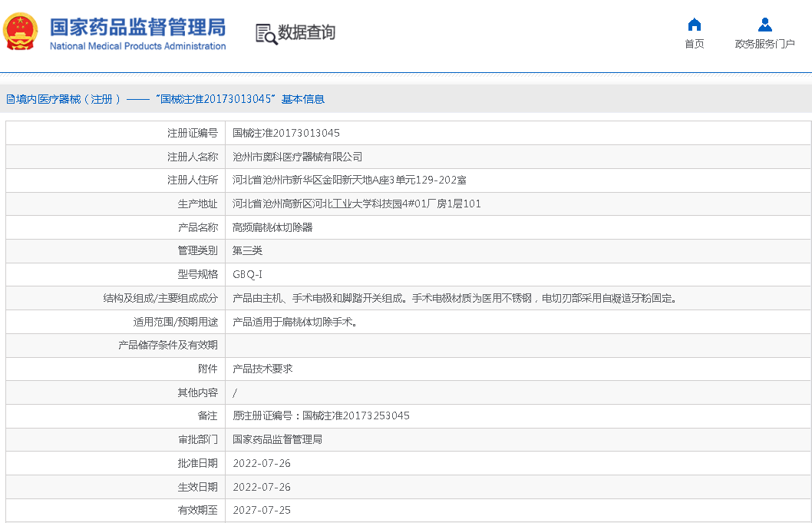Select the 政务服务门户 text label
The width and height of the screenshot is (812, 523).
tap(764, 44)
